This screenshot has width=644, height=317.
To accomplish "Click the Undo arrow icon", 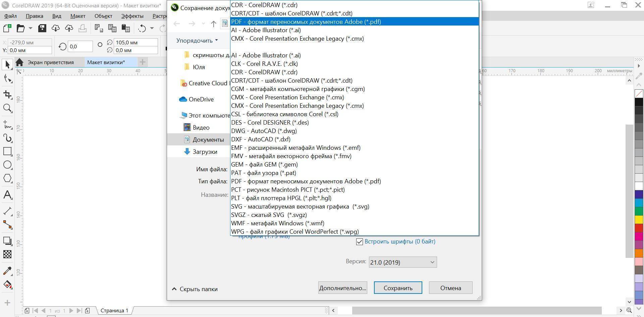I will tap(142, 28).
